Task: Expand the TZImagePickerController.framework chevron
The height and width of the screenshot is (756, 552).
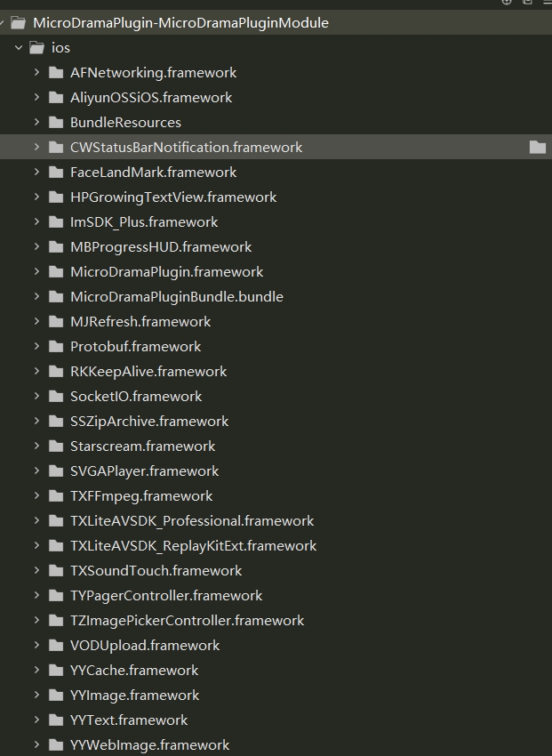Action: tap(37, 621)
